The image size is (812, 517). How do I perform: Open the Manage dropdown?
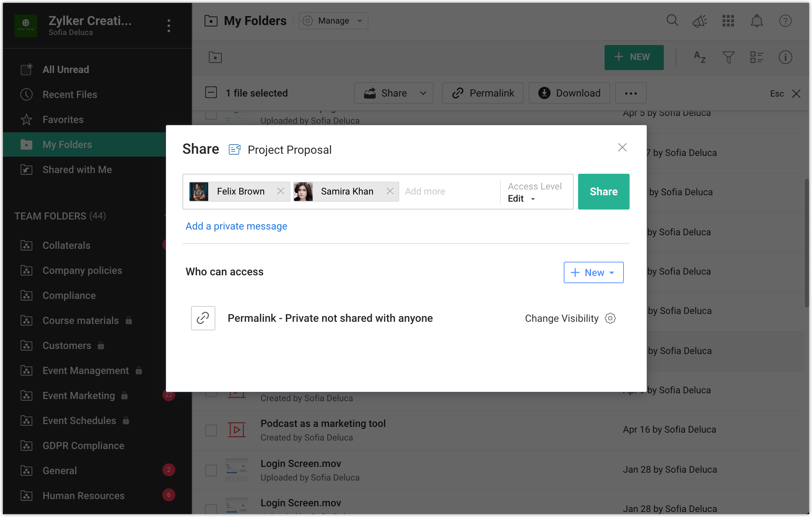[x=333, y=21]
